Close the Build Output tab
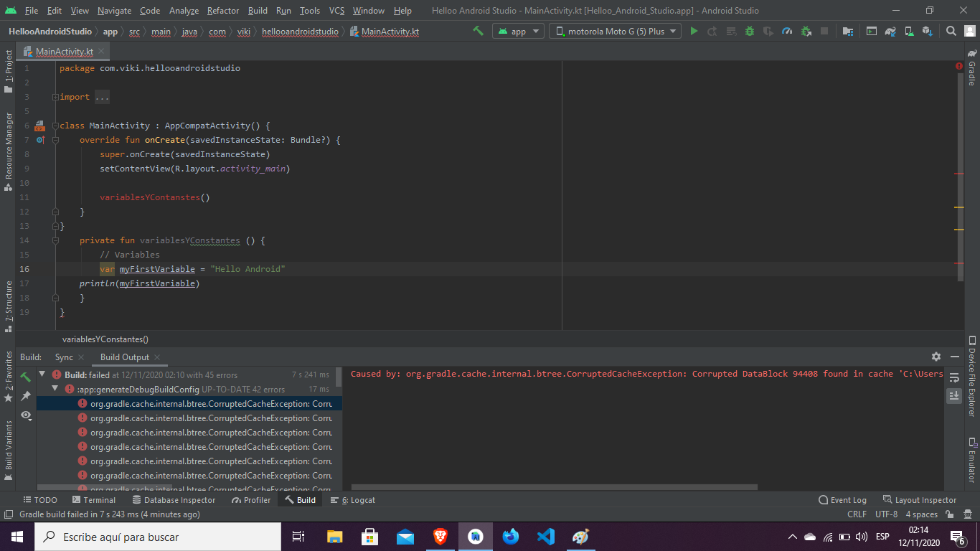 pyautogui.click(x=157, y=357)
